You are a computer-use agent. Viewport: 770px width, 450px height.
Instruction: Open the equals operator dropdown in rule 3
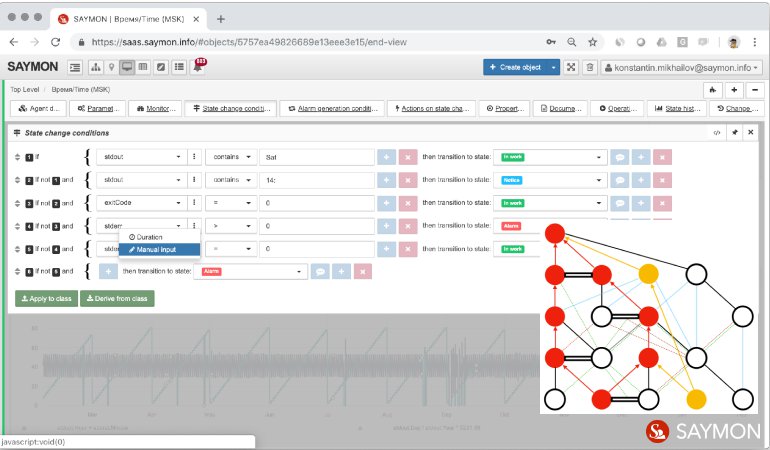click(231, 203)
